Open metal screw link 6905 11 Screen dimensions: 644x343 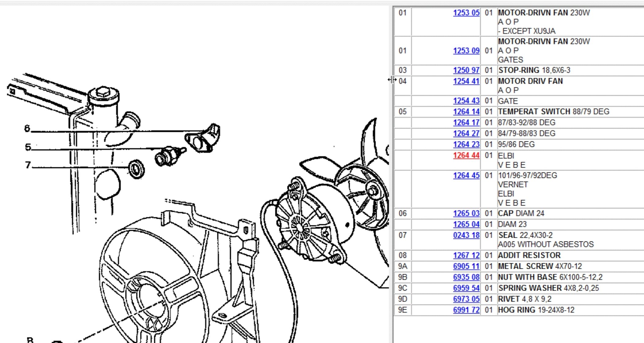tap(466, 266)
